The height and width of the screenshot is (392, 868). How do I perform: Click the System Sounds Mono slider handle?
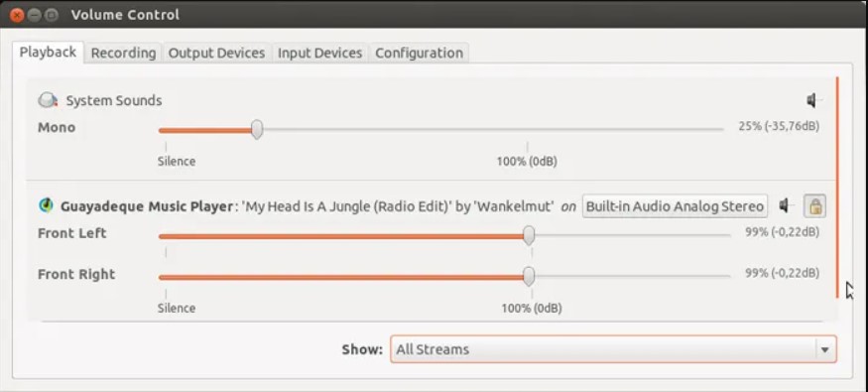pyautogui.click(x=256, y=130)
